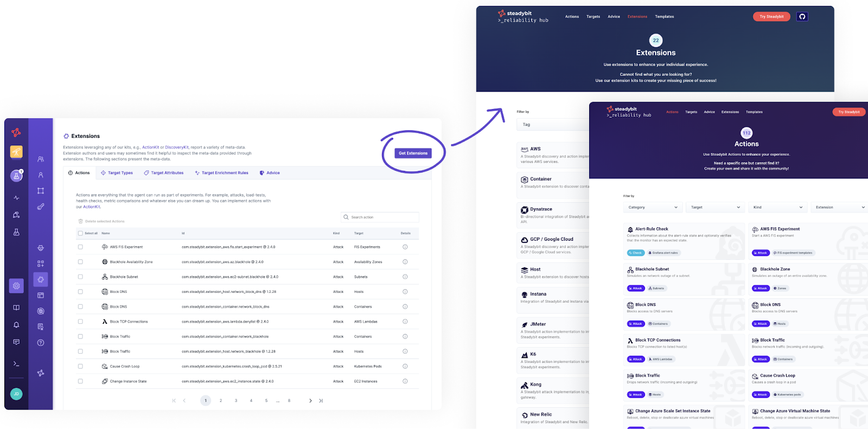The width and height of the screenshot is (868, 429).
Task: Show details info icon for Blackhole Subnet row
Action: pyautogui.click(x=405, y=277)
